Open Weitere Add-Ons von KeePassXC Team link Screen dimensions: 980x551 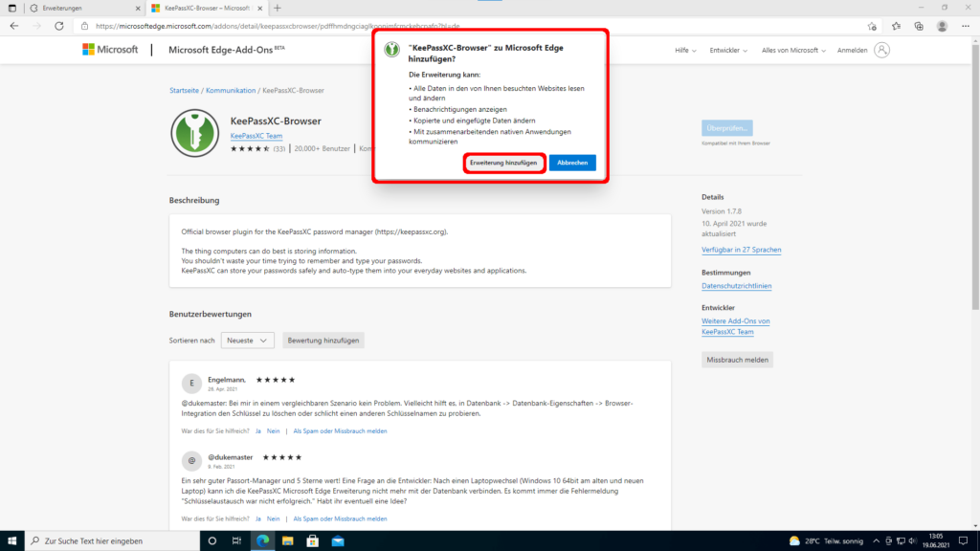(x=736, y=326)
